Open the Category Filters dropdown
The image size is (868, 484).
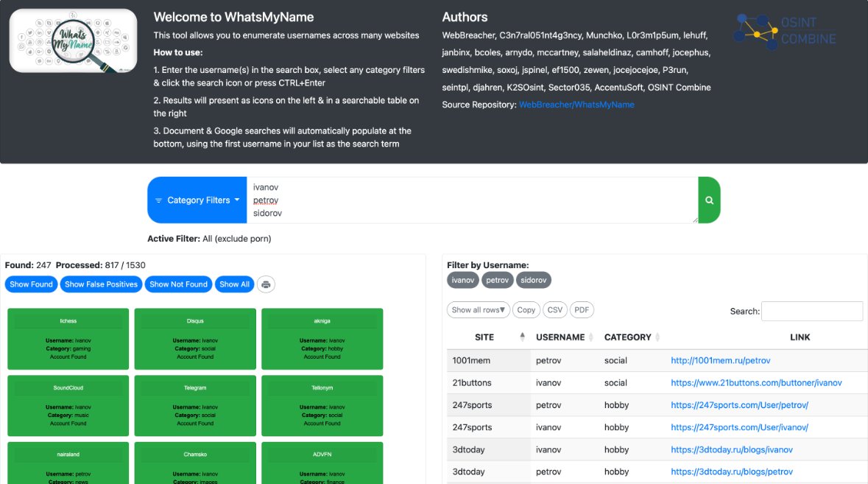tap(197, 200)
